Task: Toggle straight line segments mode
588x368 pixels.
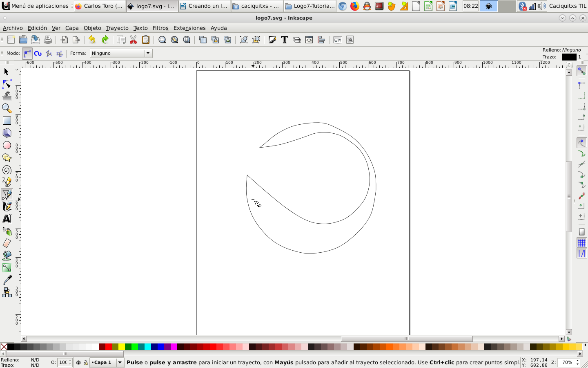Action: point(49,53)
